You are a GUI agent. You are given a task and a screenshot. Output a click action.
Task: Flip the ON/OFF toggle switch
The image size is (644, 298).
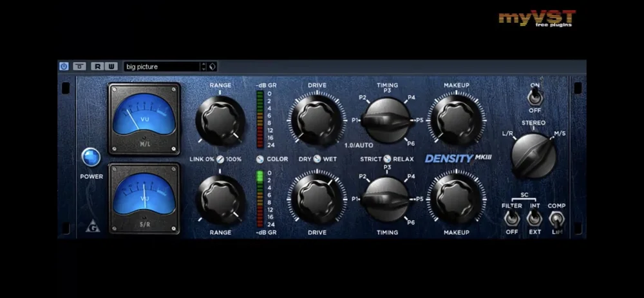coord(535,97)
